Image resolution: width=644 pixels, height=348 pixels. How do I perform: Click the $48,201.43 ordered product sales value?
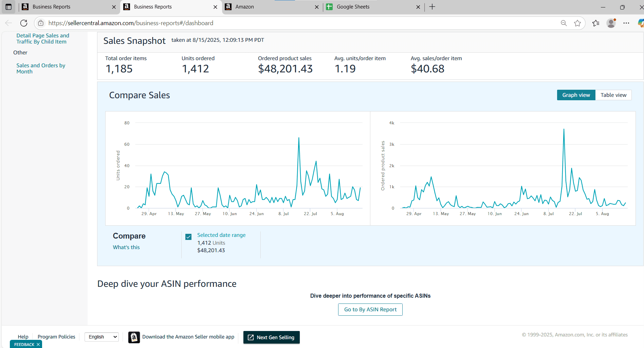pyautogui.click(x=285, y=69)
